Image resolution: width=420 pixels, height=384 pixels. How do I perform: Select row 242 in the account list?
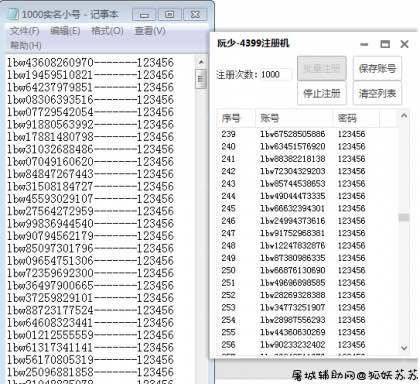(x=307, y=171)
